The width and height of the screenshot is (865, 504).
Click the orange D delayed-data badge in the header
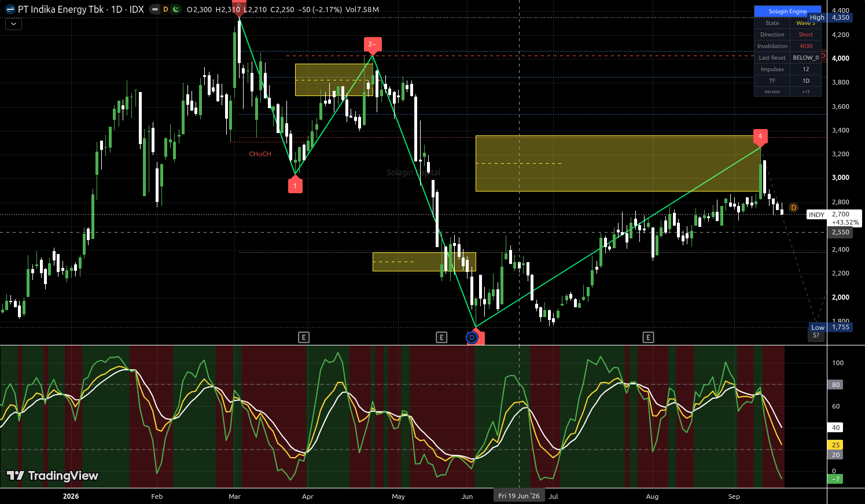point(165,9)
